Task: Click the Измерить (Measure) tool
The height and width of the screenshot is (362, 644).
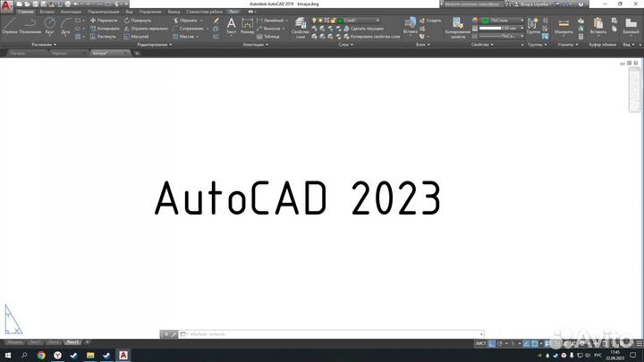Action: click(563, 25)
